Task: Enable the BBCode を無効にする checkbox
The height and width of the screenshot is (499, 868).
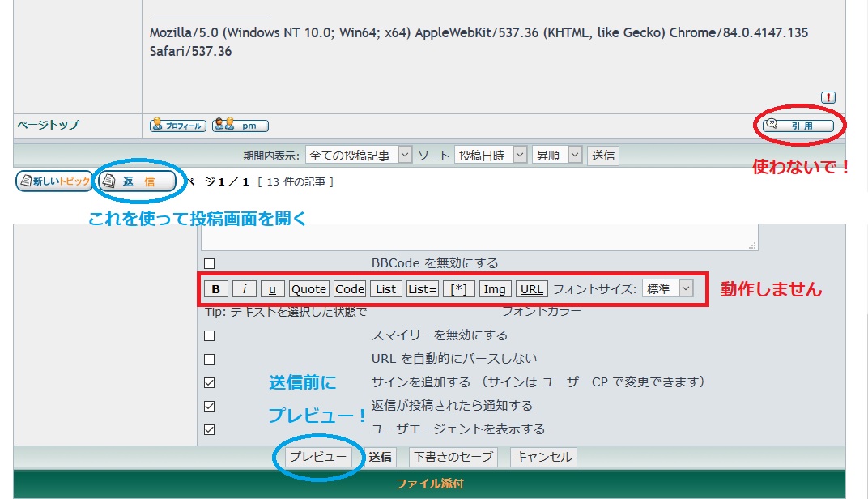Action: click(x=210, y=263)
